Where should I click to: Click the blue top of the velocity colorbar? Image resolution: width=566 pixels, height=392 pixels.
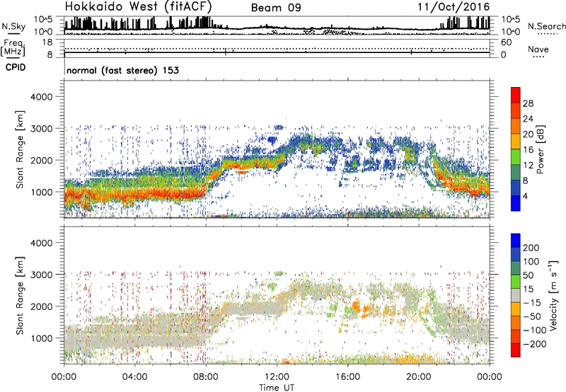click(x=516, y=241)
